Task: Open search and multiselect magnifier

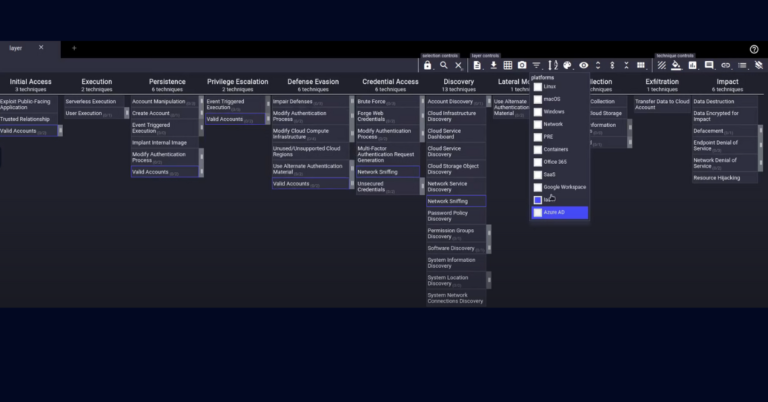Action: (x=444, y=65)
